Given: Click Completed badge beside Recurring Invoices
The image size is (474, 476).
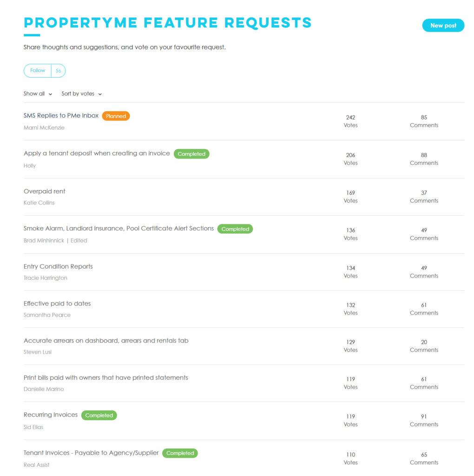Looking at the screenshot, I should pyautogui.click(x=99, y=415).
